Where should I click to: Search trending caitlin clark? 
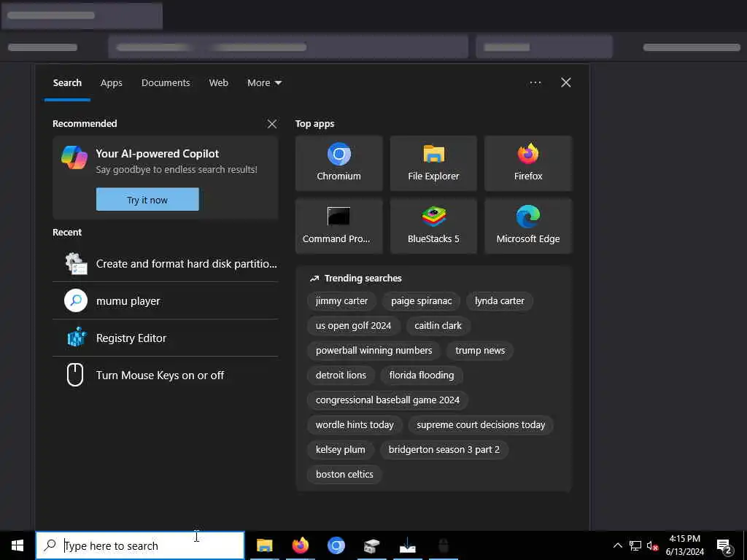[x=438, y=326]
